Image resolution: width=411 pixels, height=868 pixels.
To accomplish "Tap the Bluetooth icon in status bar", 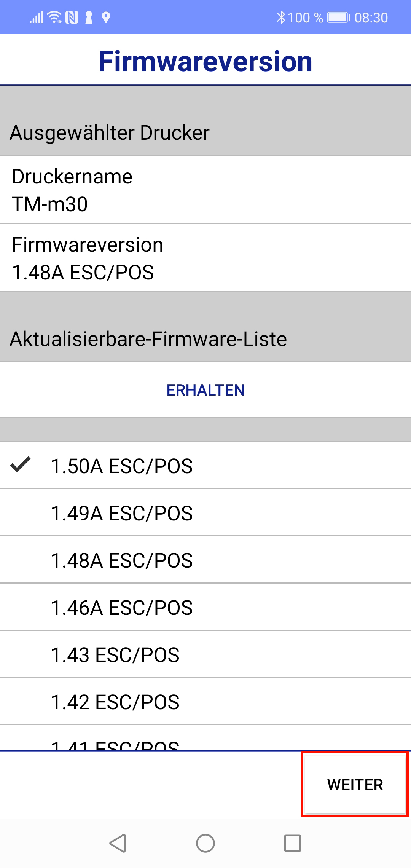I will 281,18.
